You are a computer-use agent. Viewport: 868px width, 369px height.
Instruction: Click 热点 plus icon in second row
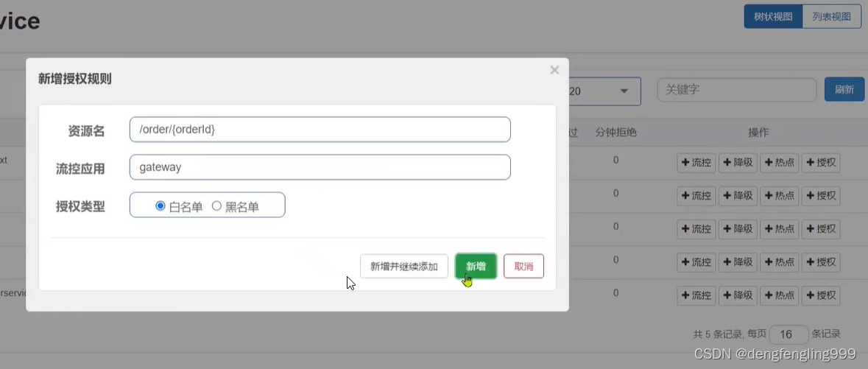(768, 196)
